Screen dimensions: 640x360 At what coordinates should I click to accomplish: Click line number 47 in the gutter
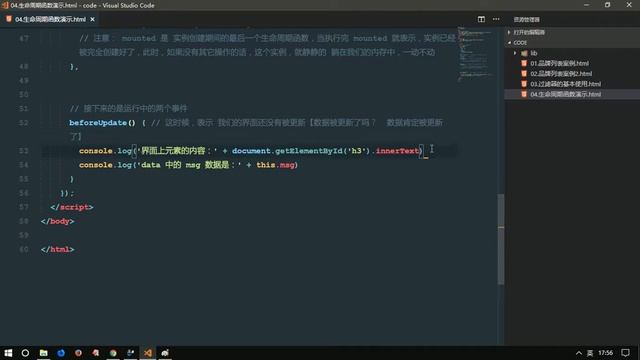pos(24,38)
